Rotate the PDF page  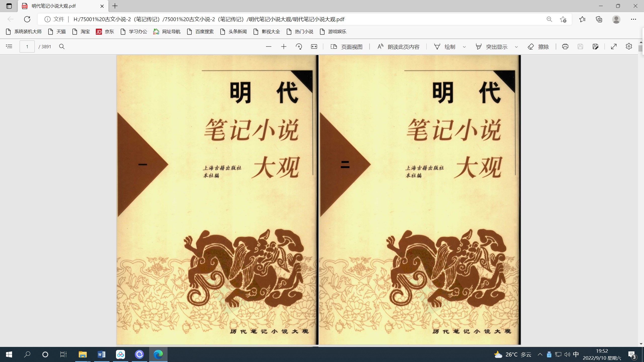(x=299, y=47)
